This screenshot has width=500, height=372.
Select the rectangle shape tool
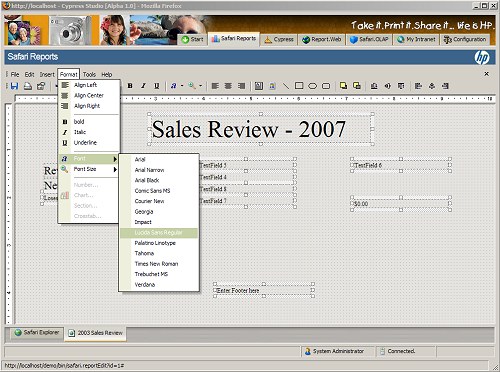pyautogui.click(x=299, y=86)
